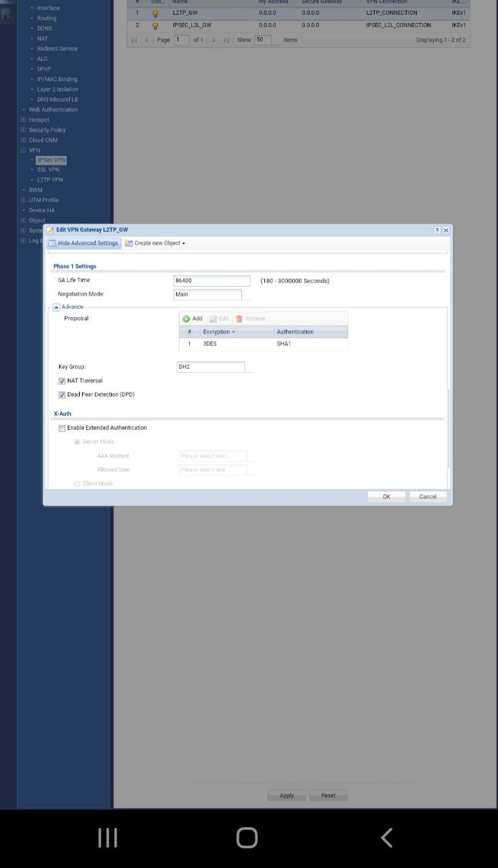
Task: Open L2TP VPN in sidebar
Action: coord(50,180)
